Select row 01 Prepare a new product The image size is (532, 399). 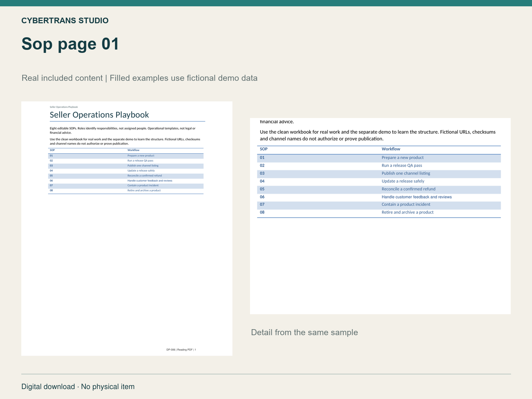(x=379, y=158)
